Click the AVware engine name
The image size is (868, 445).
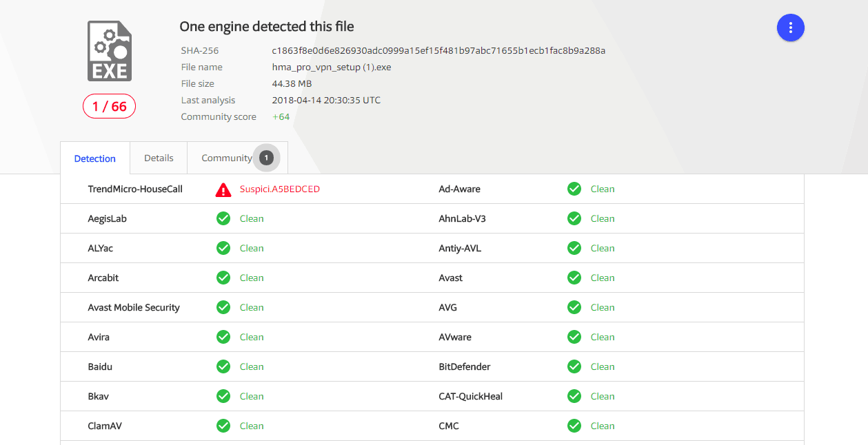coord(455,337)
